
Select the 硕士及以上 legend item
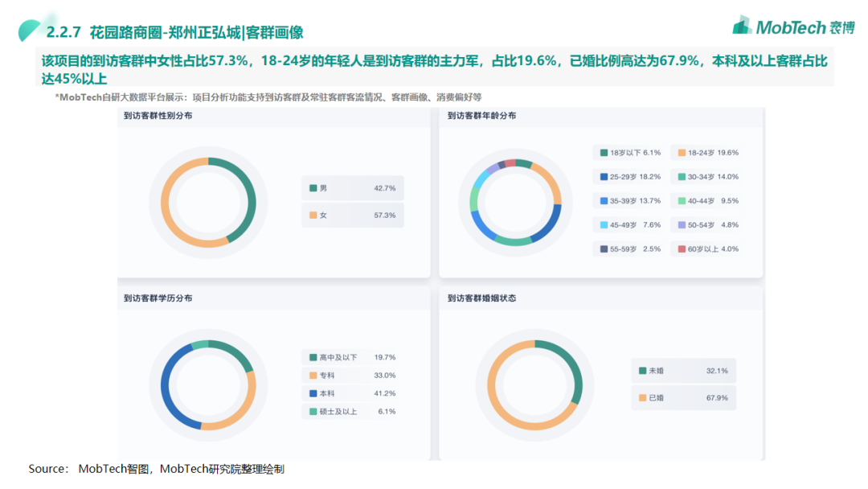click(352, 411)
